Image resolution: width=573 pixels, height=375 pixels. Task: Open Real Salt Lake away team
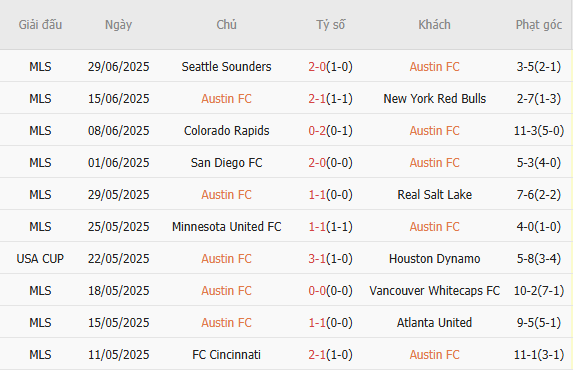point(435,195)
